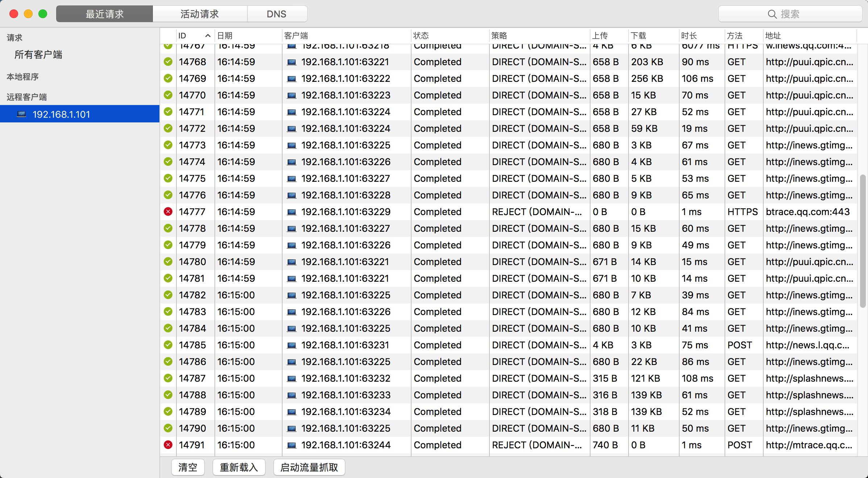Click the 启动流量抓取 button
This screenshot has width=868, height=478.
309,467
